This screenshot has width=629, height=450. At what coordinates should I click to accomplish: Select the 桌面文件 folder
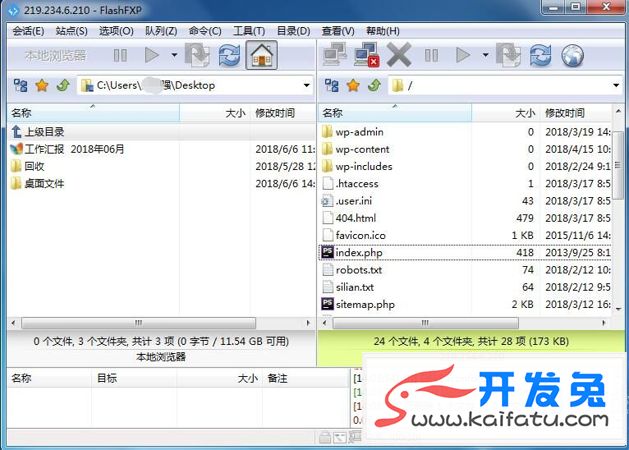(x=162, y=184)
